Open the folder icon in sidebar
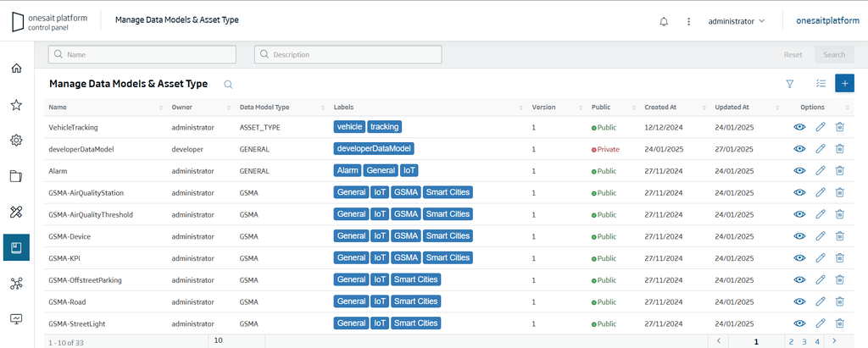The height and width of the screenshot is (348, 868). tap(16, 176)
